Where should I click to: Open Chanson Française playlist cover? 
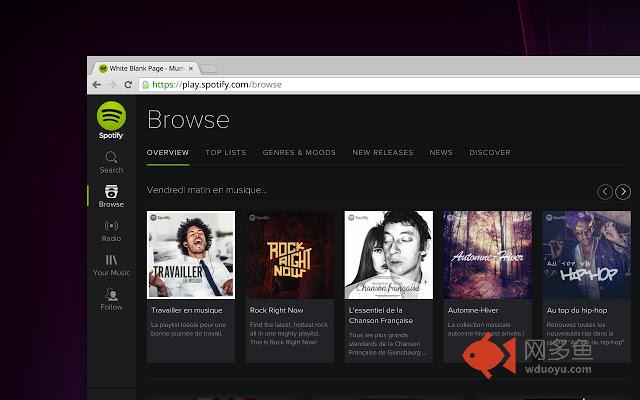click(x=389, y=255)
